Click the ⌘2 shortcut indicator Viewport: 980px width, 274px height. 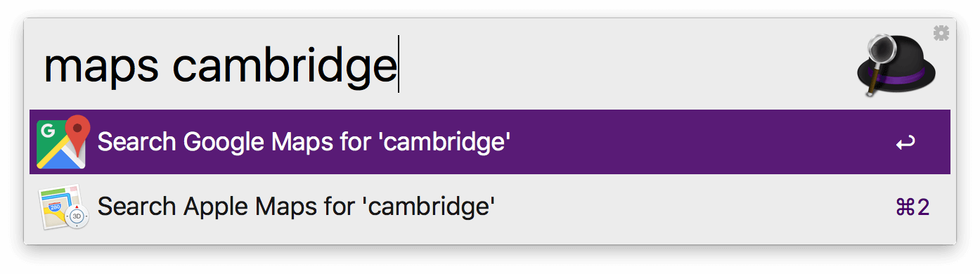coord(913,207)
